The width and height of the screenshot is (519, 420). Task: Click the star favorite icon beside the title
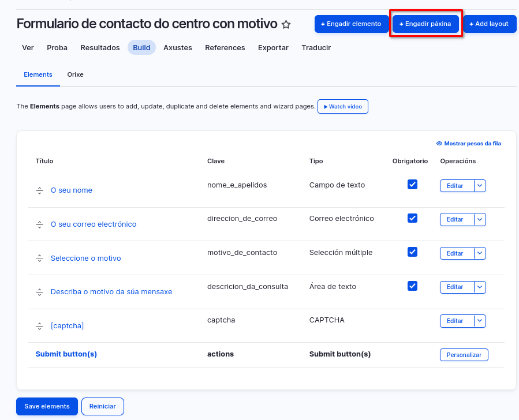coord(286,25)
